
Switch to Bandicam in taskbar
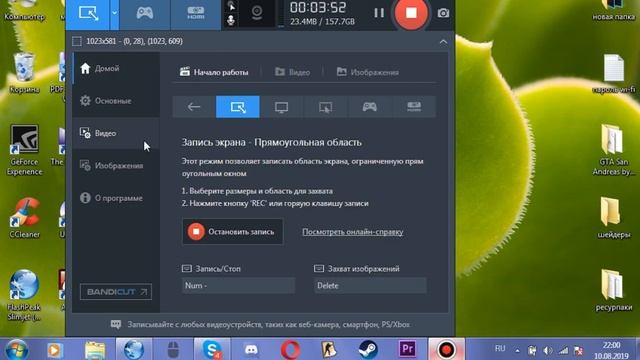(x=446, y=349)
